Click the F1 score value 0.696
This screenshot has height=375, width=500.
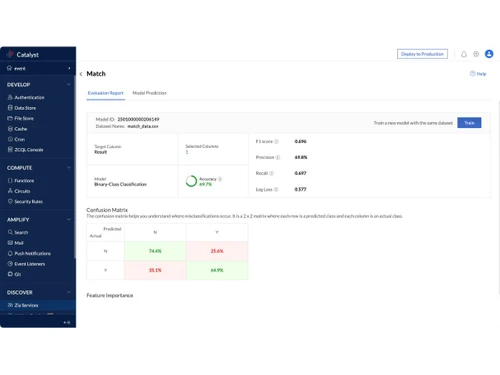[x=300, y=141]
